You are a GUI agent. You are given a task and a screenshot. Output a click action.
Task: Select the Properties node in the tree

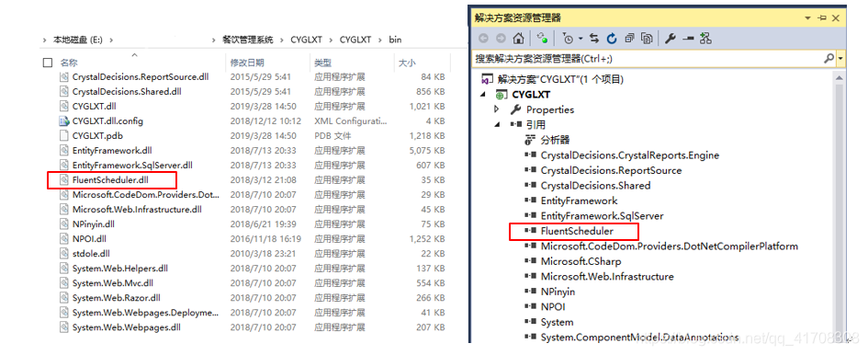(549, 109)
